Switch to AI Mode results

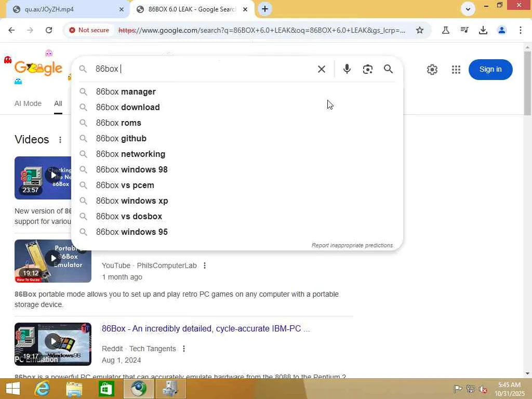(28, 103)
